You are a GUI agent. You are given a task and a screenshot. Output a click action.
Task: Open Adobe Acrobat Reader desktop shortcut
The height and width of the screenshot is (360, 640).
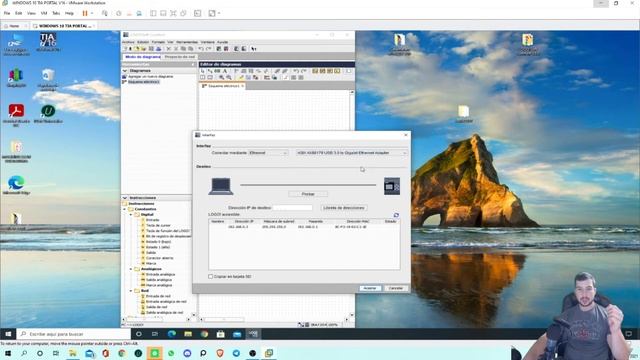tap(16, 114)
